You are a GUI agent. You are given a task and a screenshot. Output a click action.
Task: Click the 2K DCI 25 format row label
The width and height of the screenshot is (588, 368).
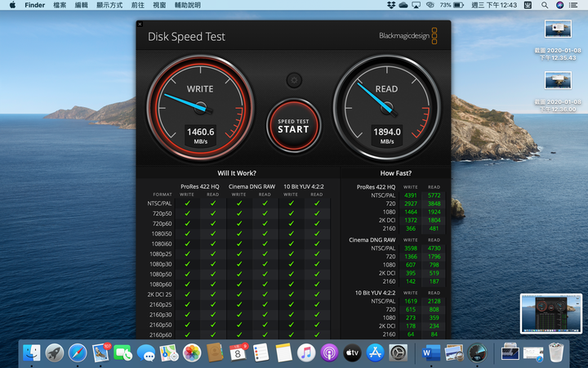coord(159,294)
